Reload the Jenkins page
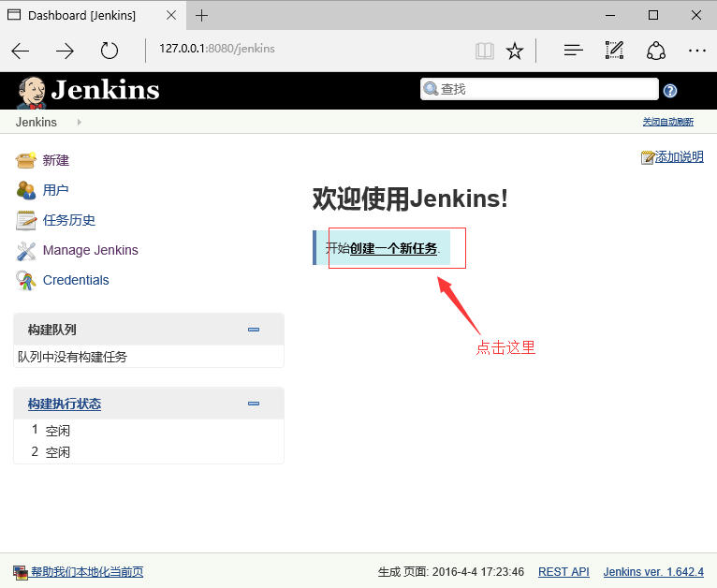 [x=110, y=51]
